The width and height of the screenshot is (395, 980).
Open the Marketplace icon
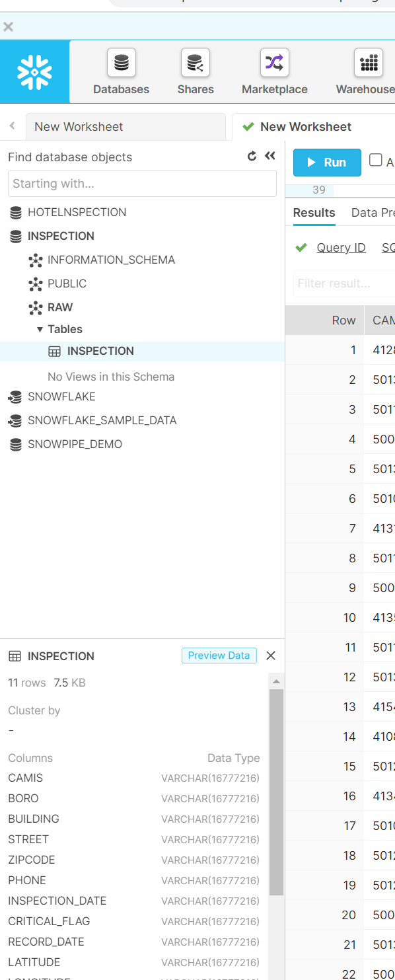coord(274,63)
